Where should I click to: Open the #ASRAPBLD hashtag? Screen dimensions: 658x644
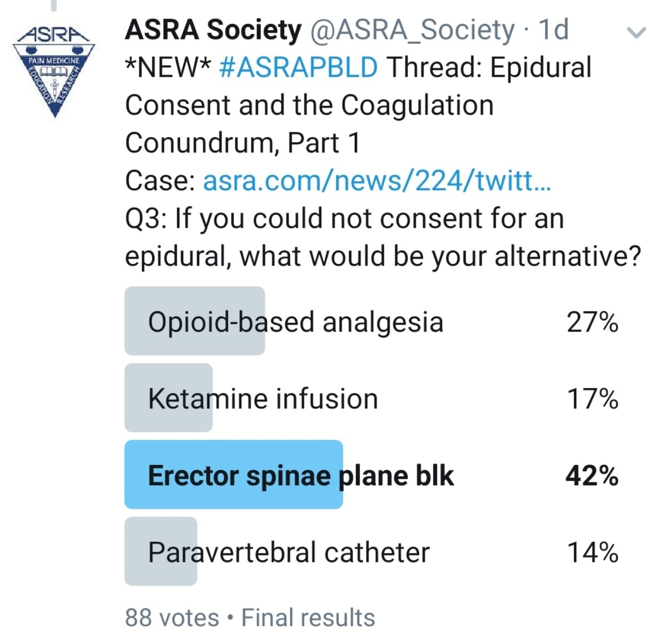tap(298, 68)
